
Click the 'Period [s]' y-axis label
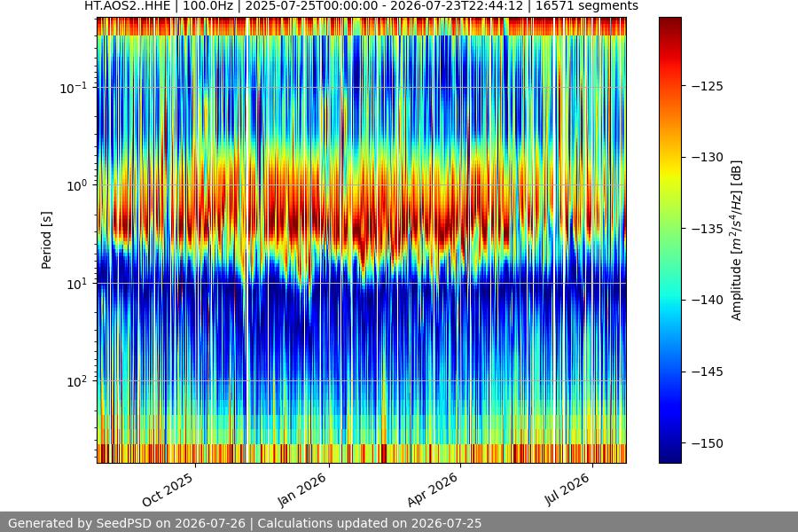point(46,239)
